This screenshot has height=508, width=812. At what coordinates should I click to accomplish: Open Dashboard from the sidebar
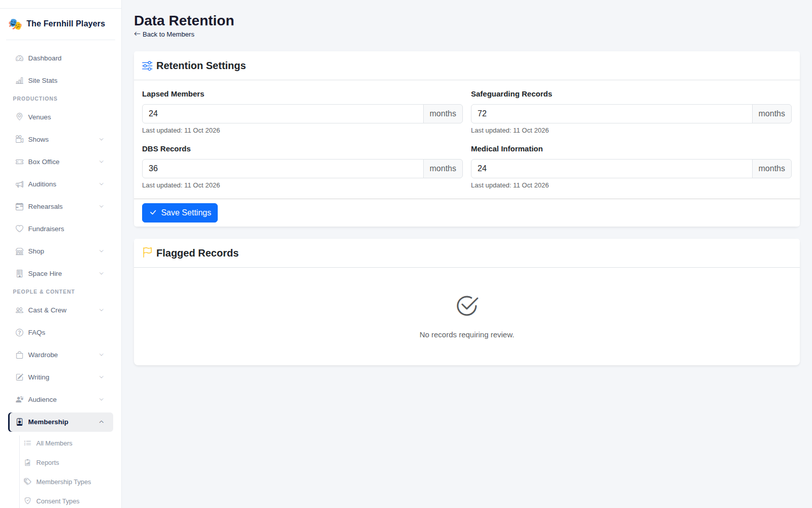pos(60,58)
